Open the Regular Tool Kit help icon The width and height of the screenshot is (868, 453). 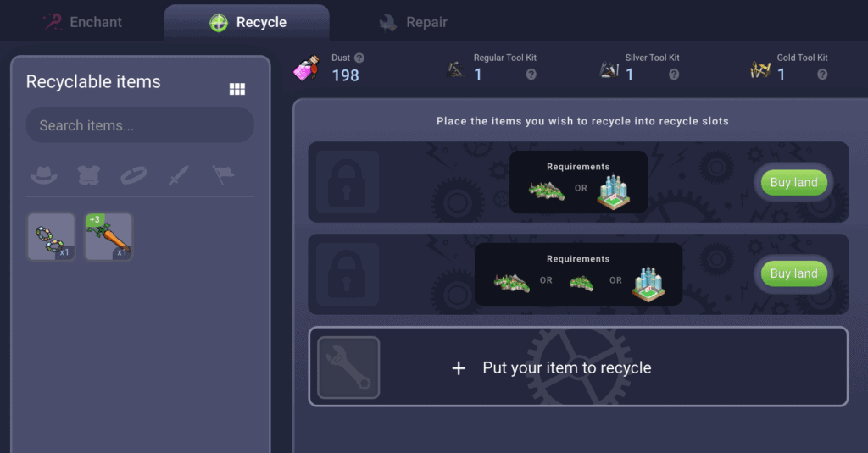[x=531, y=75]
